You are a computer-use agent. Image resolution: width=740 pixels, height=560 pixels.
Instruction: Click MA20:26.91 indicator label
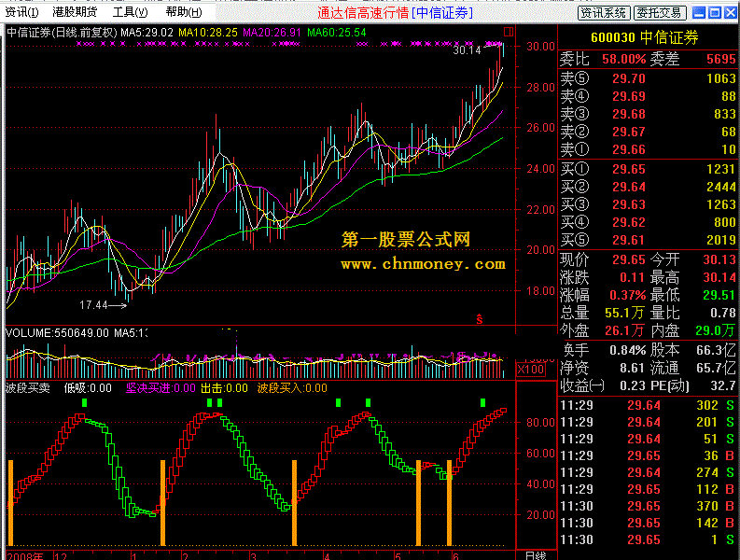[x=272, y=33]
